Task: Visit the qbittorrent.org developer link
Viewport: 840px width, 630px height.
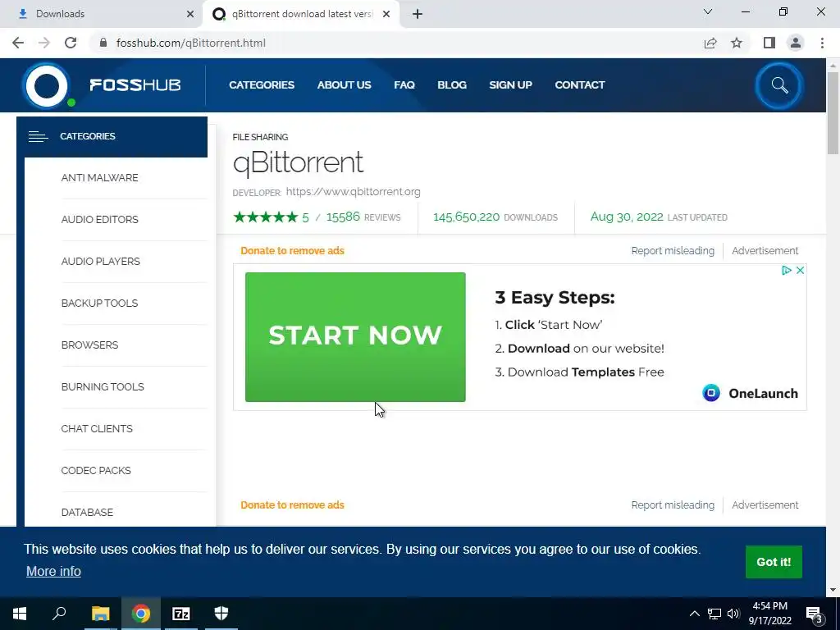Action: pyautogui.click(x=353, y=192)
